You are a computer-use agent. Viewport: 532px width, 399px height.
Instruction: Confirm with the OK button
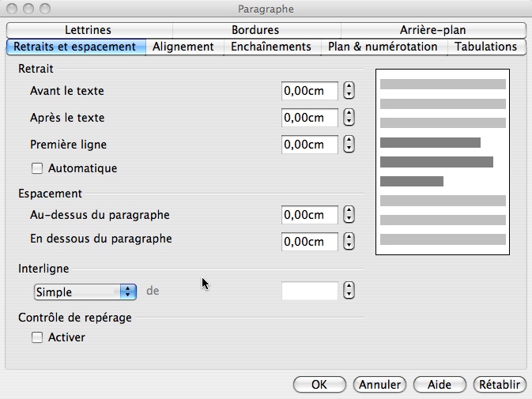319,385
